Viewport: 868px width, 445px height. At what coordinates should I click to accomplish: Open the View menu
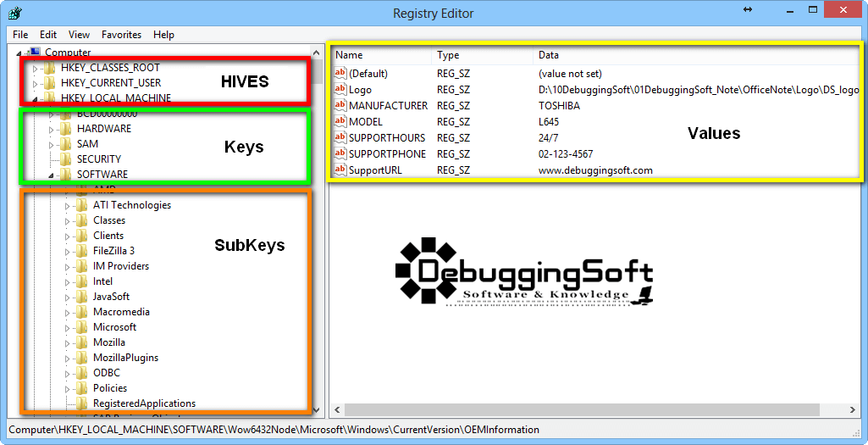[x=79, y=35]
